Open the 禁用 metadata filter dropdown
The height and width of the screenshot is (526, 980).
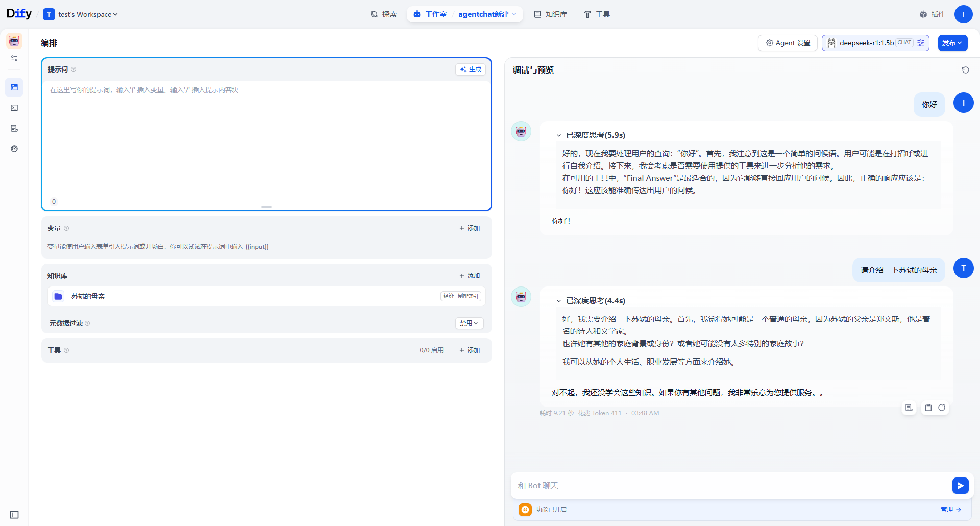pyautogui.click(x=469, y=323)
